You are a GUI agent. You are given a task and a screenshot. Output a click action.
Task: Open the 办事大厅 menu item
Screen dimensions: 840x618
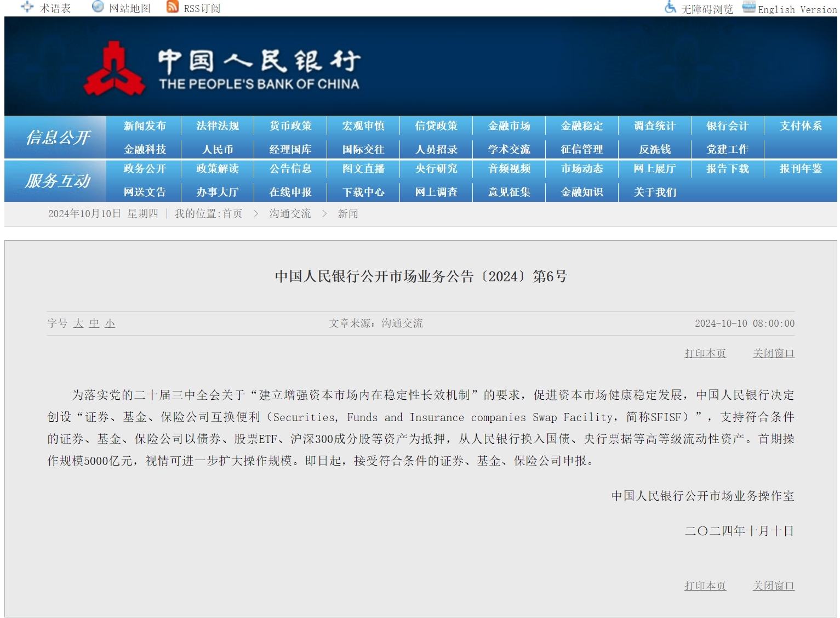(218, 192)
